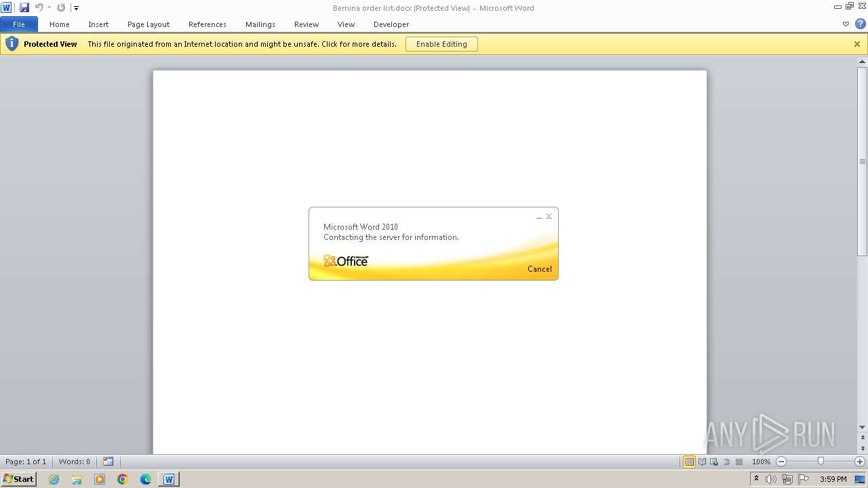
Task: Switch to the Insert ribbon tab
Action: pyautogui.click(x=98, y=24)
